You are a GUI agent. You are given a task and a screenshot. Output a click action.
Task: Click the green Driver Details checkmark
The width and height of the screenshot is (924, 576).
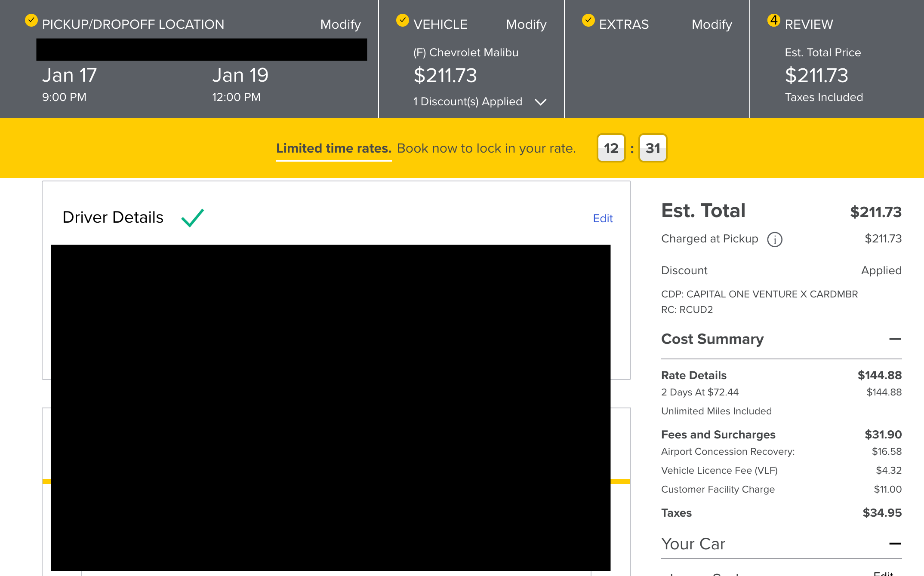192,218
